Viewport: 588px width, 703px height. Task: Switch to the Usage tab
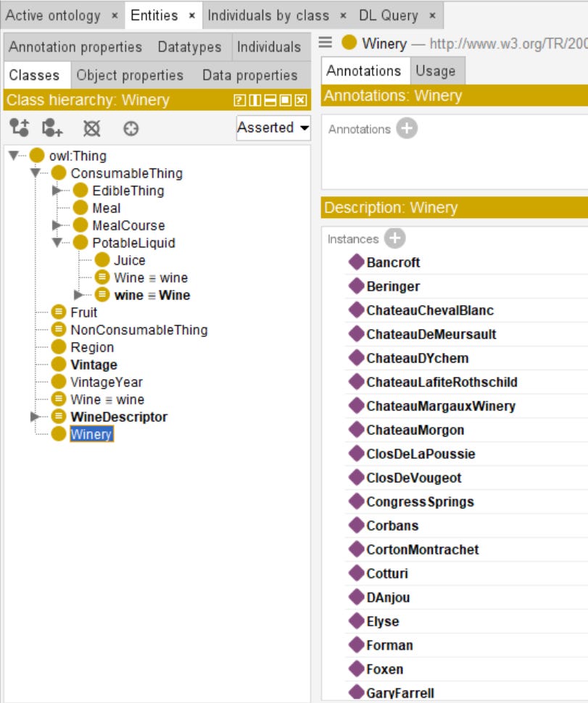pyautogui.click(x=436, y=71)
